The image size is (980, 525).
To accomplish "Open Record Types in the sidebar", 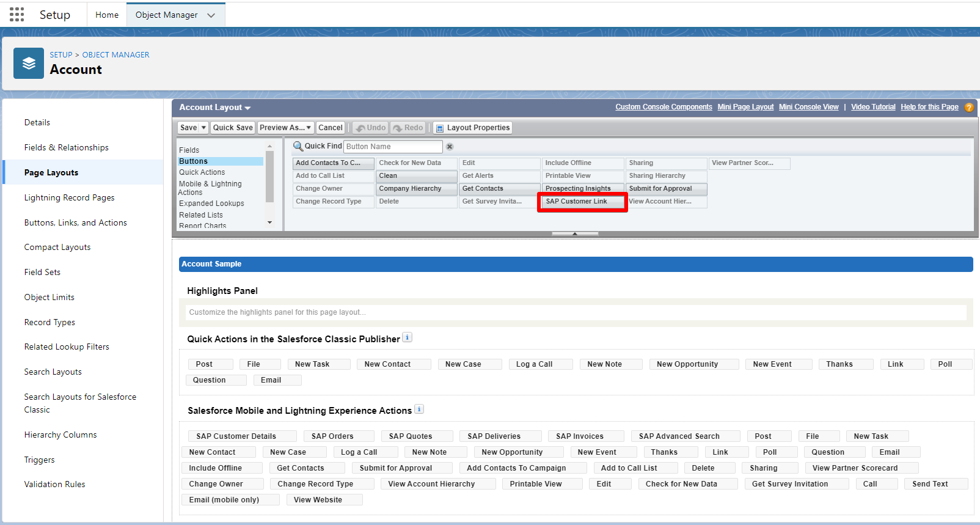I will pyautogui.click(x=50, y=322).
